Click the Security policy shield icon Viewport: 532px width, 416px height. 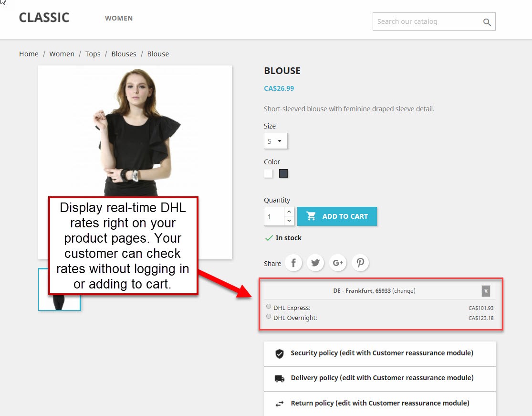(280, 353)
